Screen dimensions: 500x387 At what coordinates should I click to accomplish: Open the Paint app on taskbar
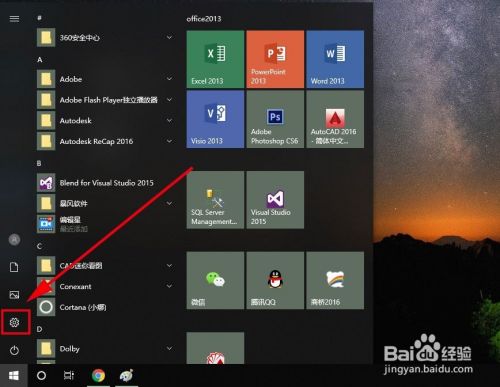point(126,376)
